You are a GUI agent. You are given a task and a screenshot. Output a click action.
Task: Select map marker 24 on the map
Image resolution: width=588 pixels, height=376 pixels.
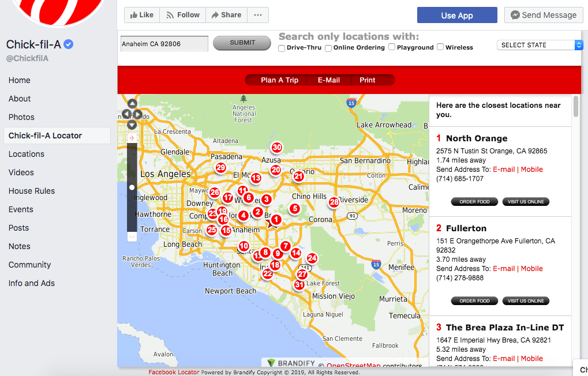coord(312,258)
